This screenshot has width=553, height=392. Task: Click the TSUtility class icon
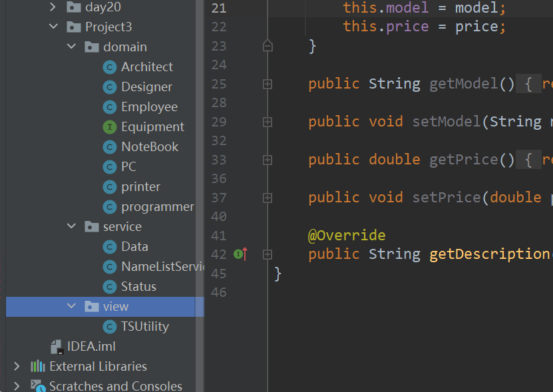[x=110, y=327]
